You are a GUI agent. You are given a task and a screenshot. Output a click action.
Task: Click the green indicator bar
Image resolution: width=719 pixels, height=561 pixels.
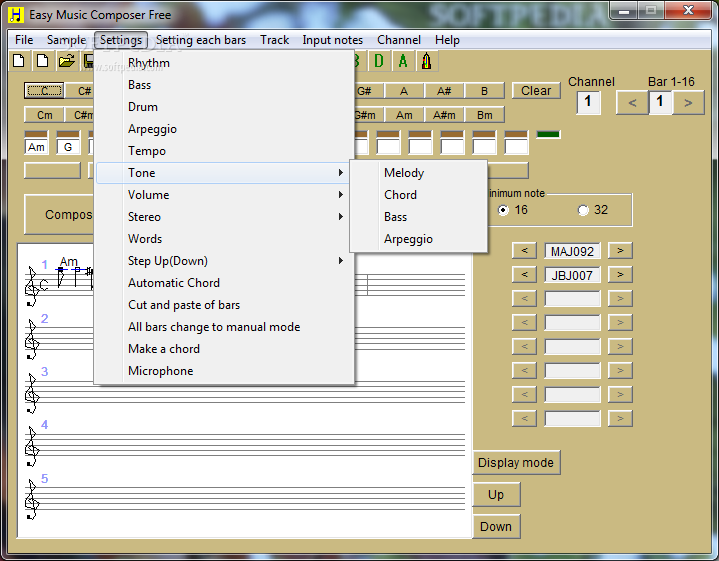[548, 134]
